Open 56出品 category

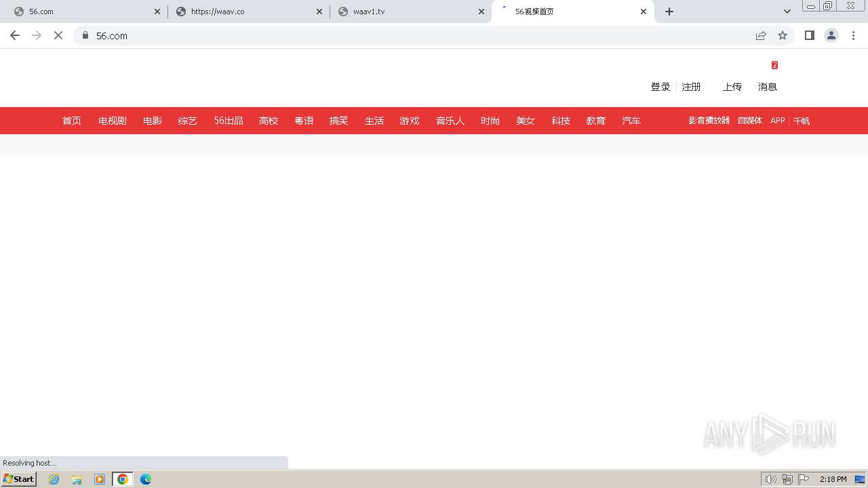pos(229,121)
